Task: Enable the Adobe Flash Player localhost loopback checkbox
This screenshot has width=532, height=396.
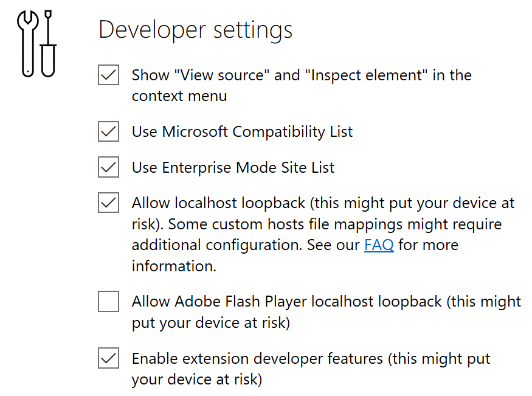Action: tap(109, 301)
